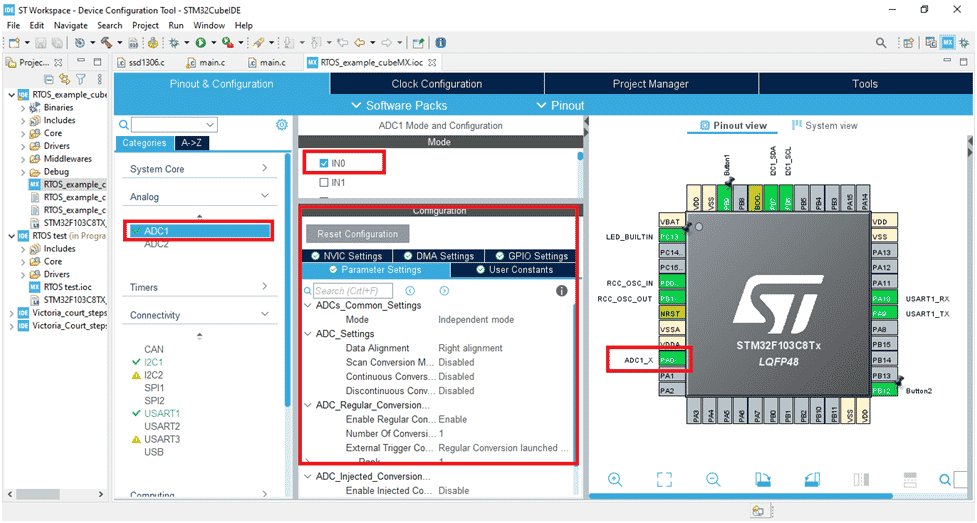Image resolution: width=977 pixels, height=523 pixels.
Task: Click the parameter info icon
Action: 561,290
